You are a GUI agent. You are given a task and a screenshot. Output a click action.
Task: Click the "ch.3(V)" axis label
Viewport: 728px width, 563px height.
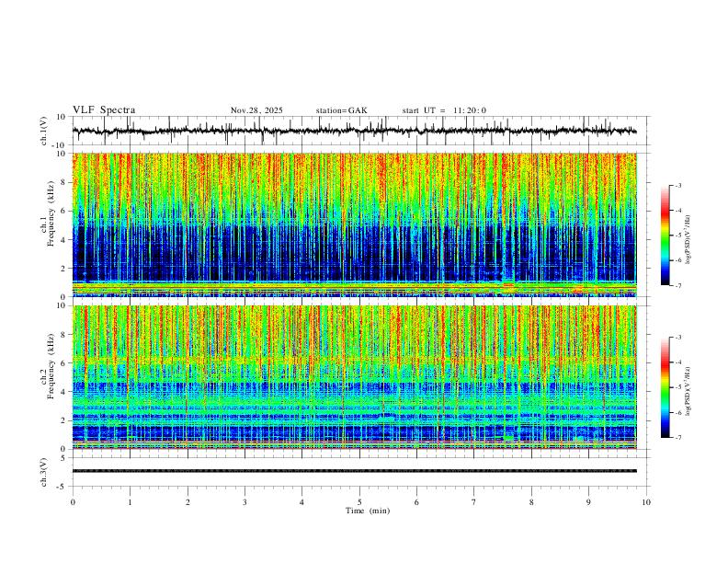coord(44,472)
